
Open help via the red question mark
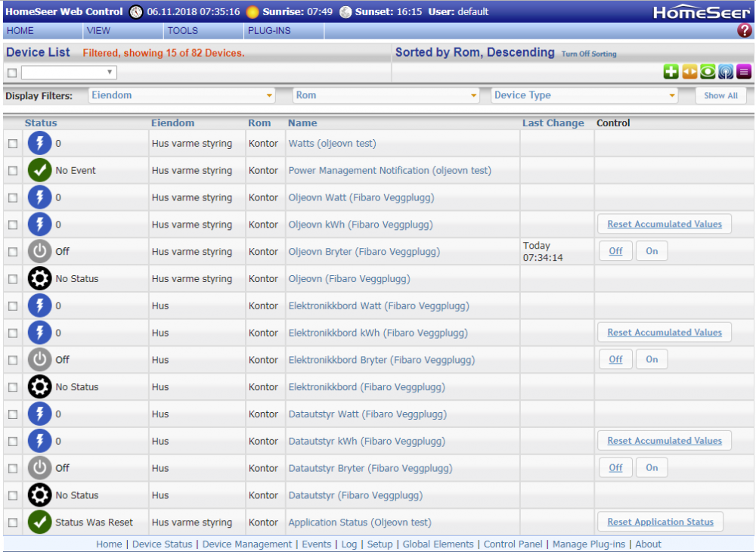point(744,31)
